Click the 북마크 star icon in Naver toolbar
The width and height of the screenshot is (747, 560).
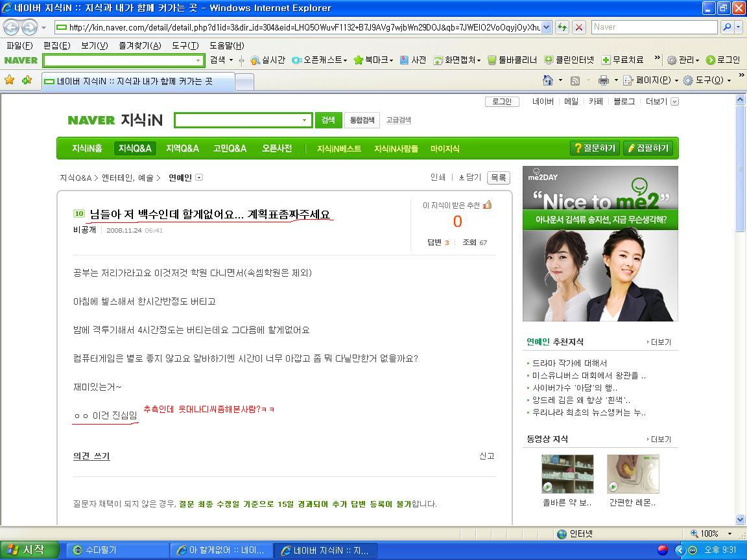coord(358,60)
